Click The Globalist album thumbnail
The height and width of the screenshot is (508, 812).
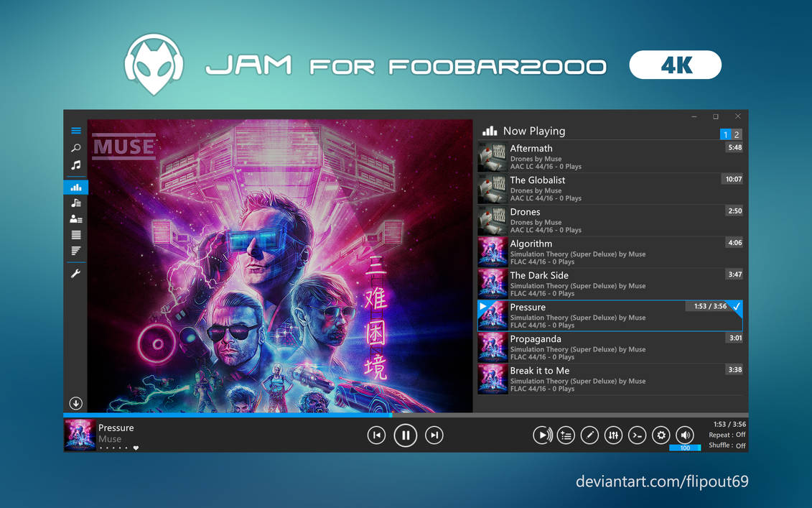tap(493, 189)
